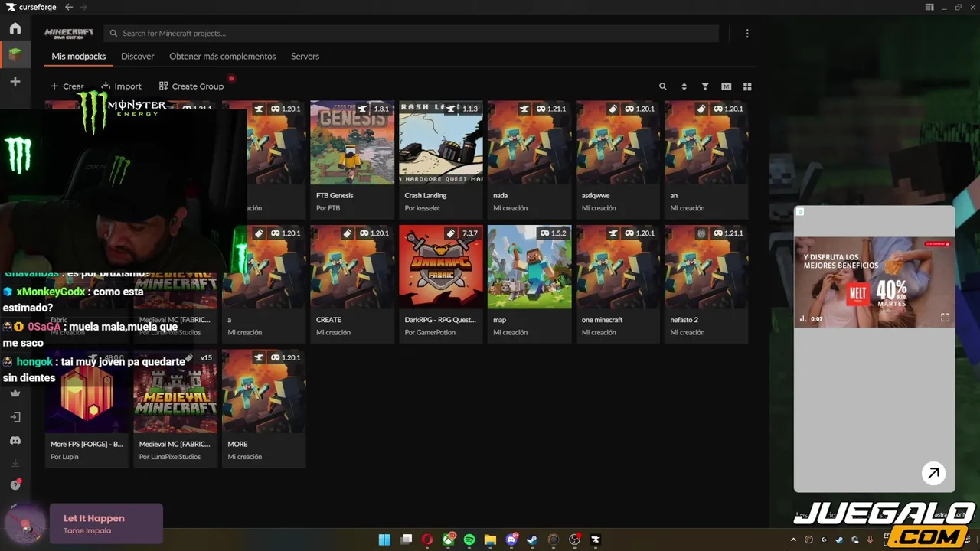Open the FTB Genesis modpack thumbnail

(352, 142)
